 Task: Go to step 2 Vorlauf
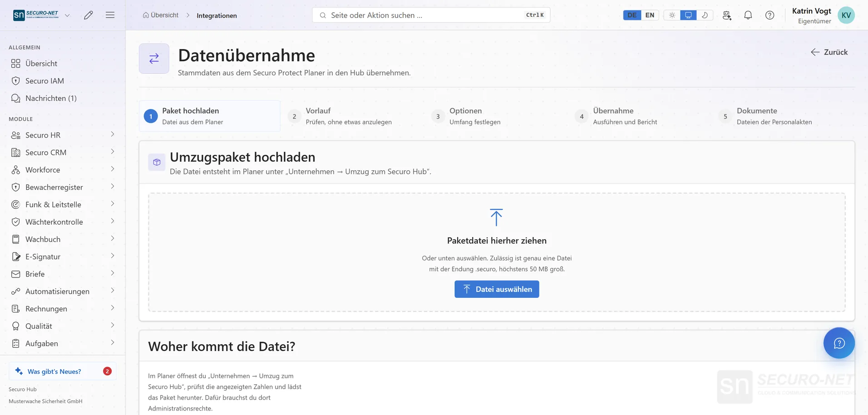pos(353,116)
